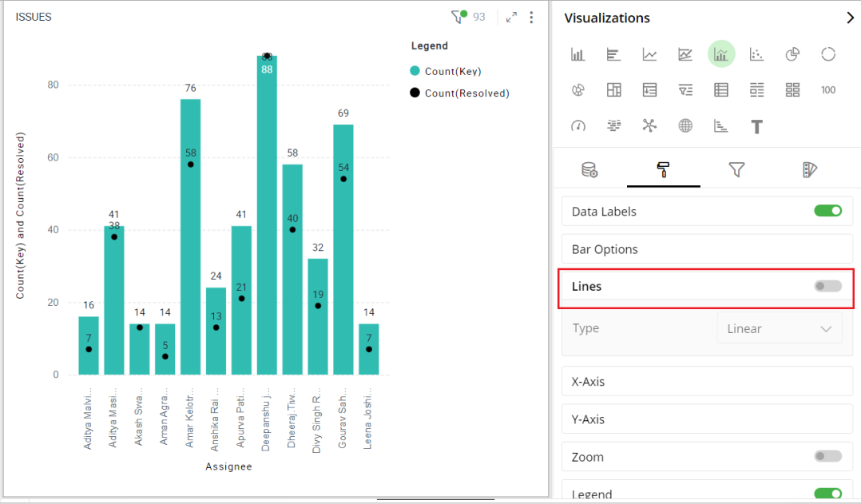Image resolution: width=861 pixels, height=504 pixels.
Task: Choose the pivot table visualization
Action: 613,90
